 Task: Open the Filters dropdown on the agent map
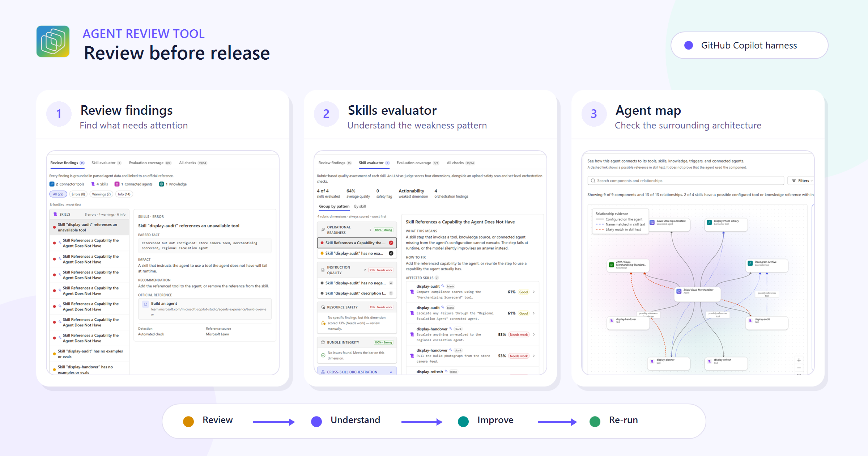click(802, 181)
